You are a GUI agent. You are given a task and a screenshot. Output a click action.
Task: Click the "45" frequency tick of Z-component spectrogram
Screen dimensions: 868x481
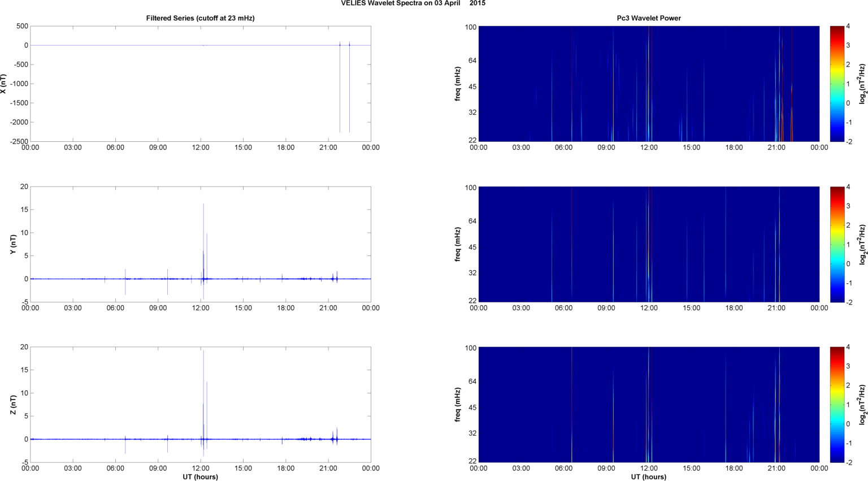pos(472,408)
